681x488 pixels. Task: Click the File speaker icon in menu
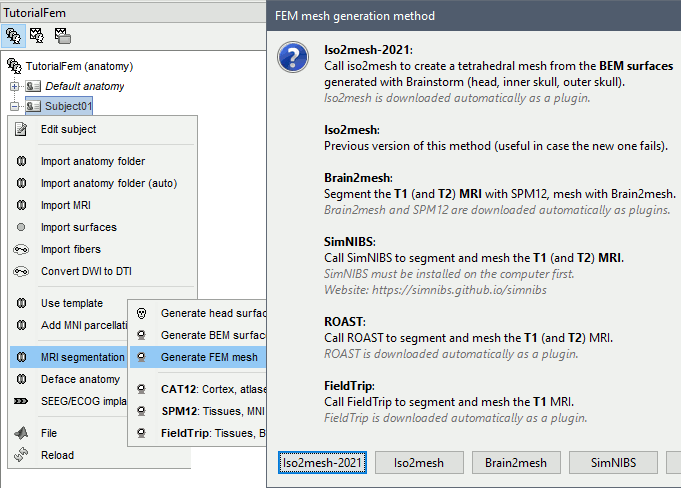(21, 434)
